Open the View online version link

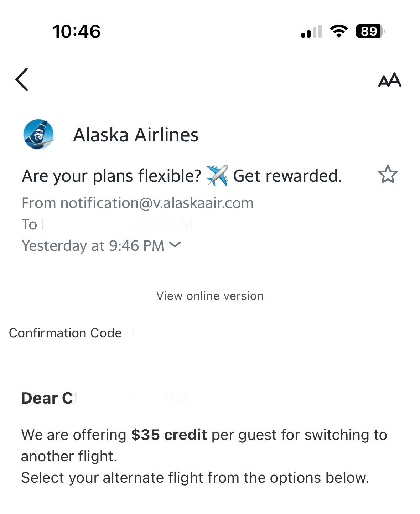210,296
